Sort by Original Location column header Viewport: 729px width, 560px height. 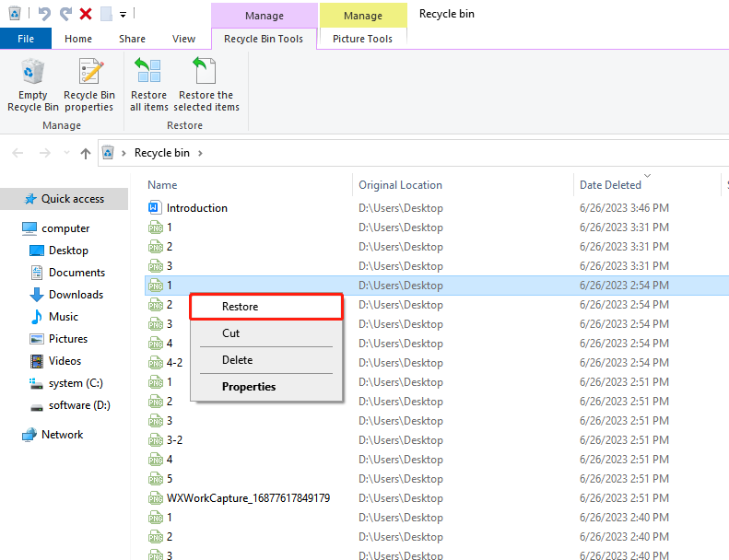400,185
